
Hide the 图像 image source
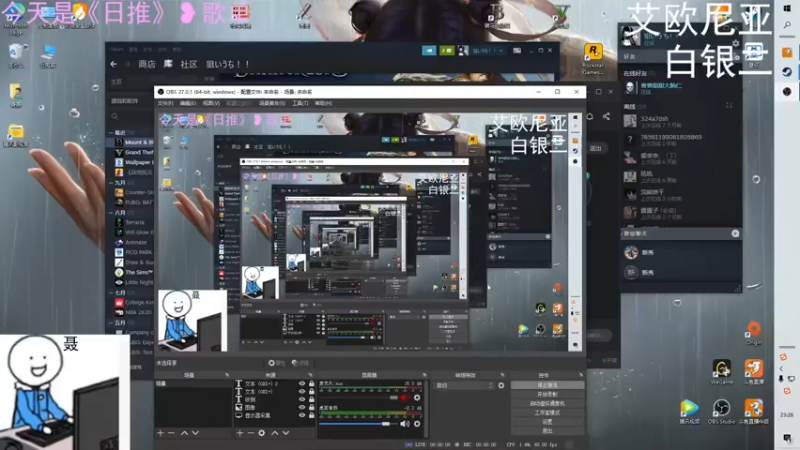[302, 407]
